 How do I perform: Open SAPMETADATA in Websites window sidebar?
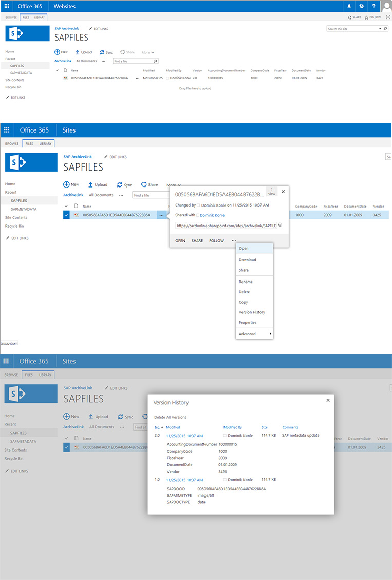pyautogui.click(x=21, y=73)
